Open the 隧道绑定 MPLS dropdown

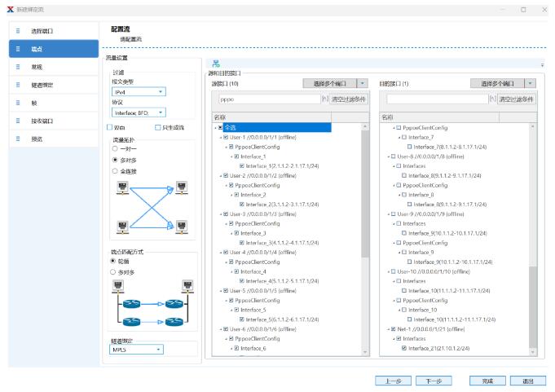click(137, 350)
